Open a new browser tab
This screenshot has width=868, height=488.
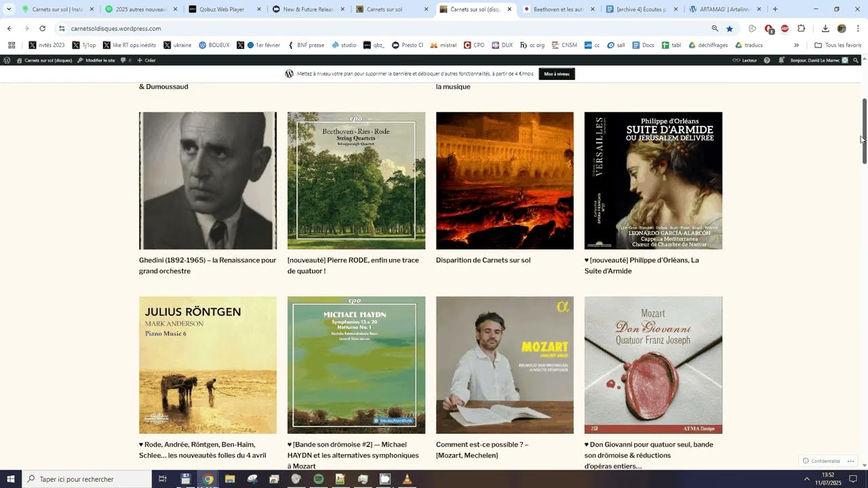coord(775,9)
